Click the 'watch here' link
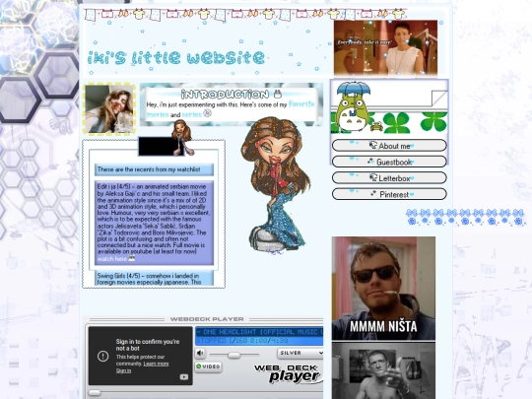Screen dimensions: 532x399 (112, 259)
